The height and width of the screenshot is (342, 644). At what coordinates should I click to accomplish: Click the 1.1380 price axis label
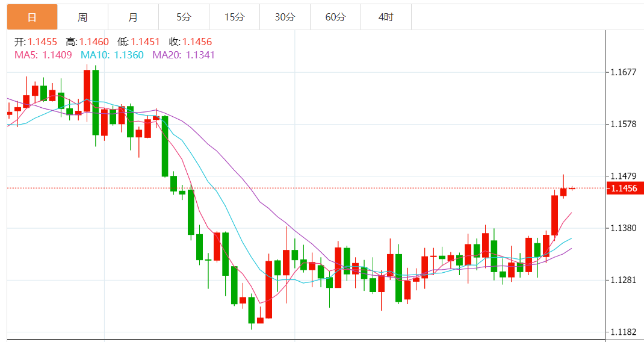(623, 228)
